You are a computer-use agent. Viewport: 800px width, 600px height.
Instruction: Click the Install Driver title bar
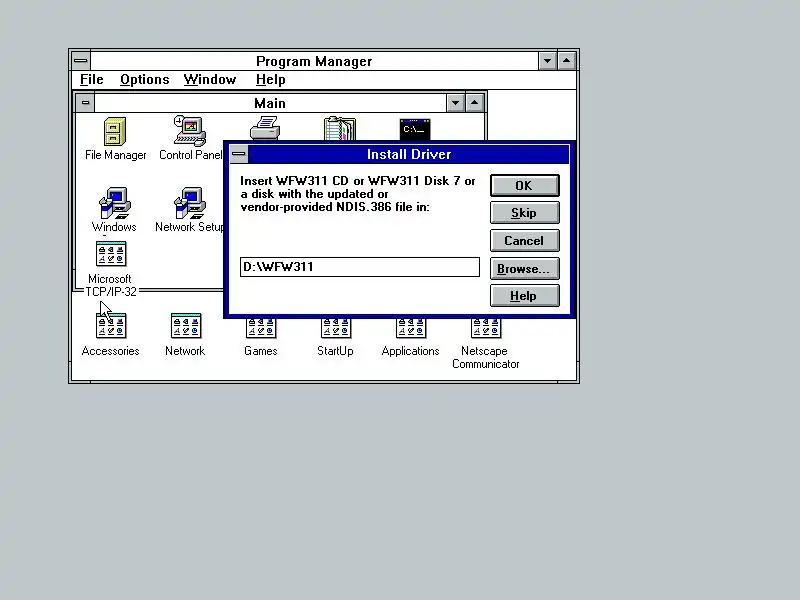click(x=409, y=154)
